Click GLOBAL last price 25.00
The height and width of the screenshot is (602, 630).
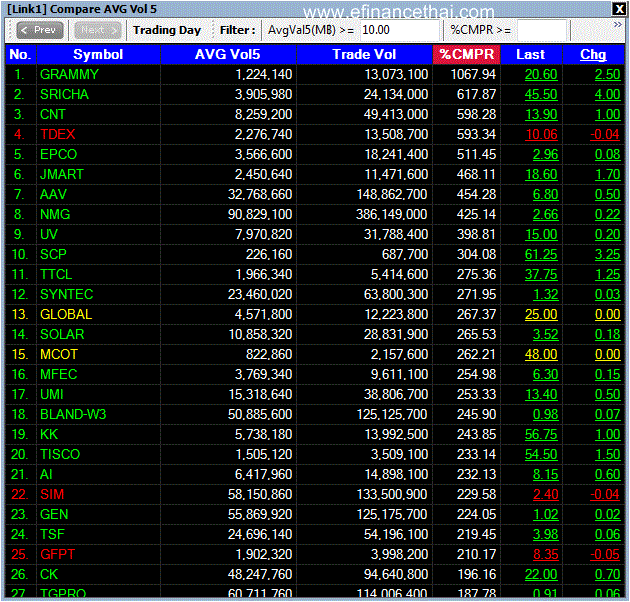click(x=541, y=314)
